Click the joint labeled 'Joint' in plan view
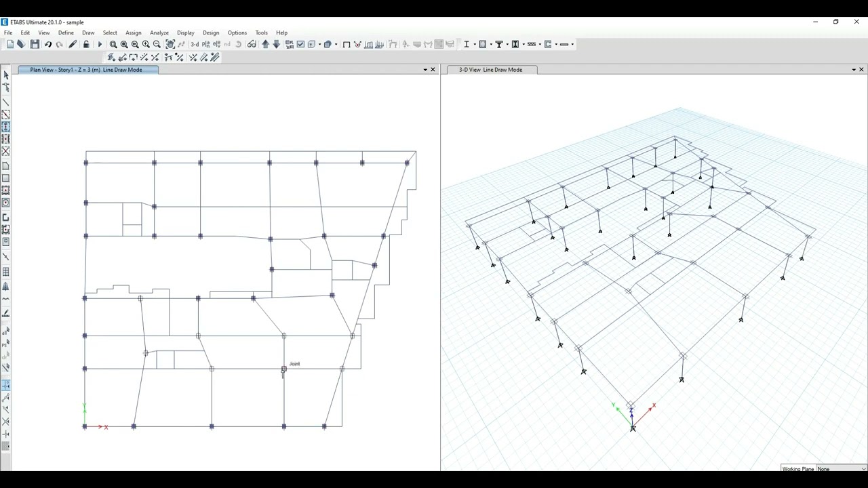This screenshot has width=868, height=488. [x=284, y=369]
